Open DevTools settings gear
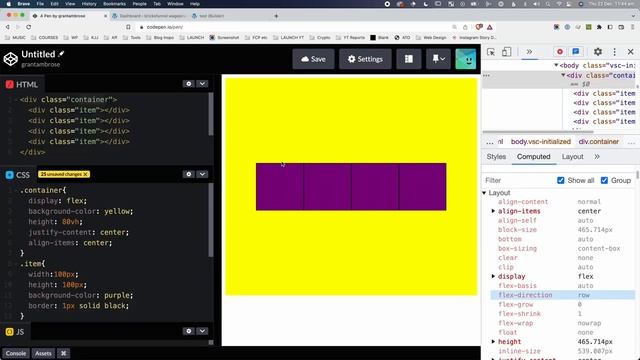640x360 pixels. (x=598, y=52)
